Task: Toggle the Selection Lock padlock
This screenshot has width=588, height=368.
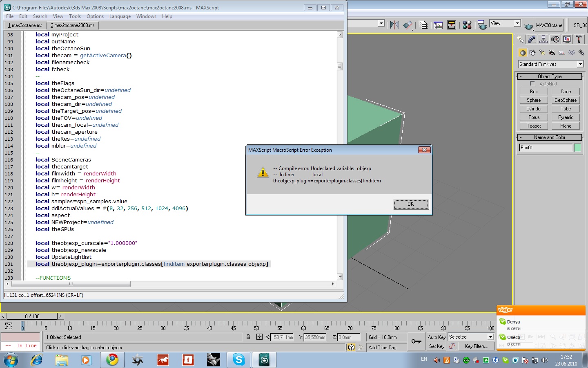Action: tap(248, 337)
